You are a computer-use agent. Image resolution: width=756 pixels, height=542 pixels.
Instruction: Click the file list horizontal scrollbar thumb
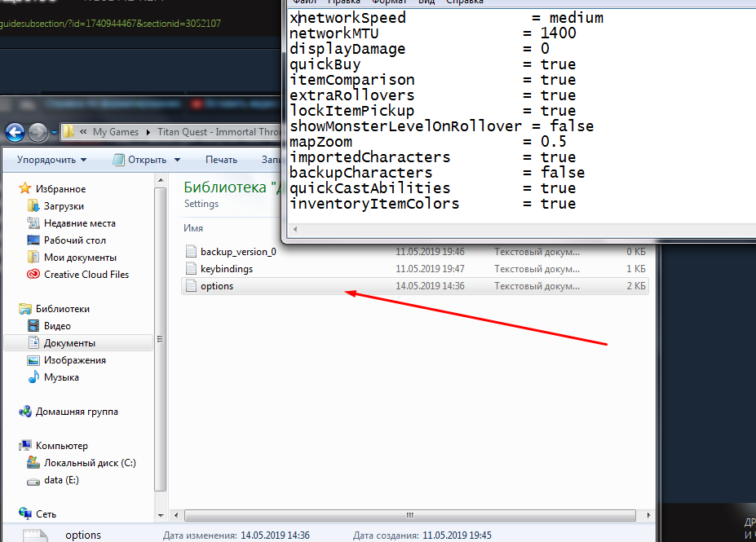tap(410, 515)
